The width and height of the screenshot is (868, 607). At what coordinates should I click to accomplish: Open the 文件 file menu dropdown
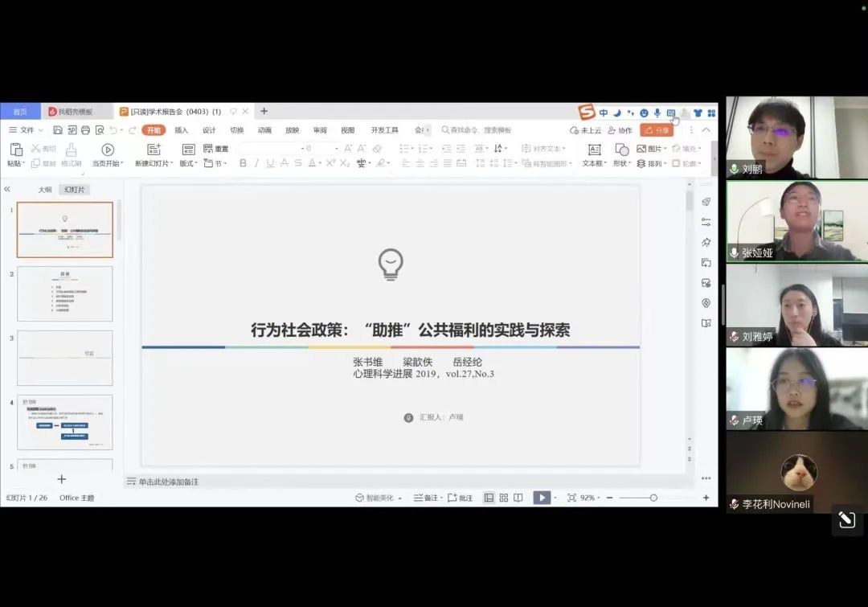click(x=27, y=130)
